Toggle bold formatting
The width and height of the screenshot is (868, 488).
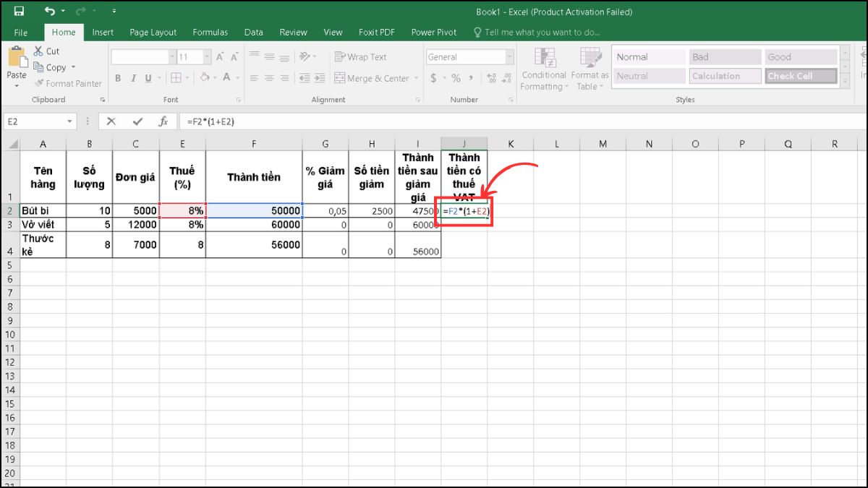point(118,78)
